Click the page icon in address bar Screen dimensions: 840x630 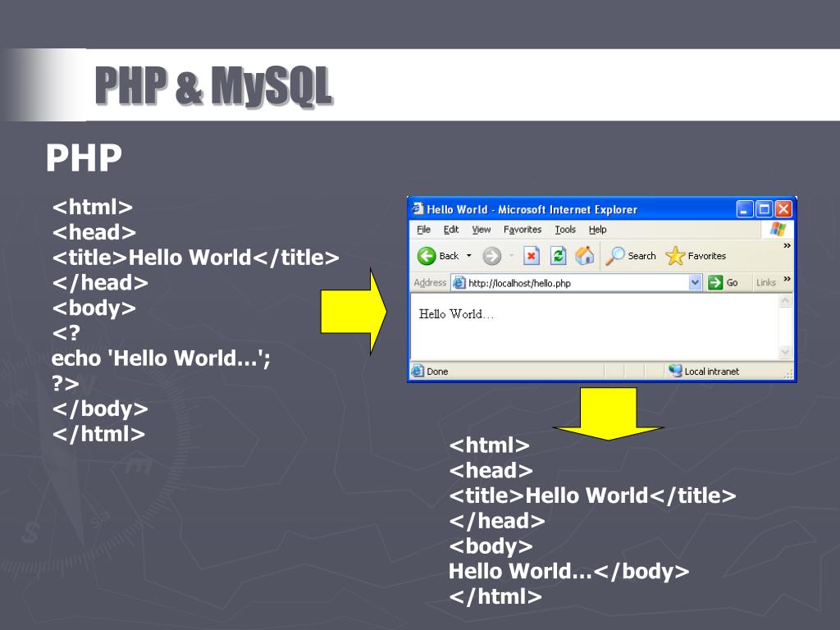point(459,282)
